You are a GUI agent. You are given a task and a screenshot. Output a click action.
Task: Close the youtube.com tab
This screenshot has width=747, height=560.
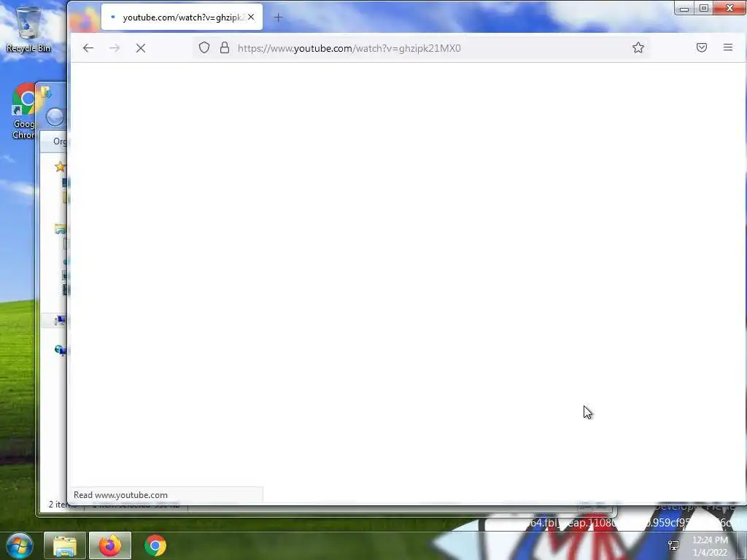click(251, 17)
